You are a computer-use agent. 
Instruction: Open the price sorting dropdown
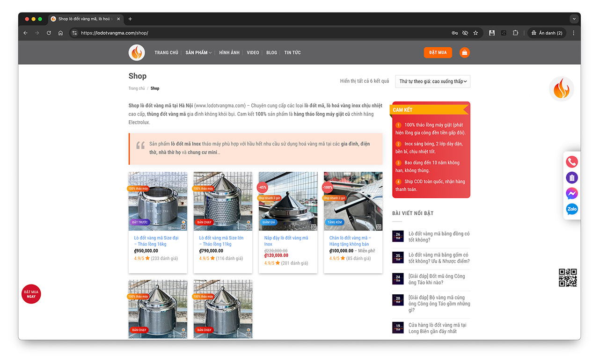[x=433, y=81]
